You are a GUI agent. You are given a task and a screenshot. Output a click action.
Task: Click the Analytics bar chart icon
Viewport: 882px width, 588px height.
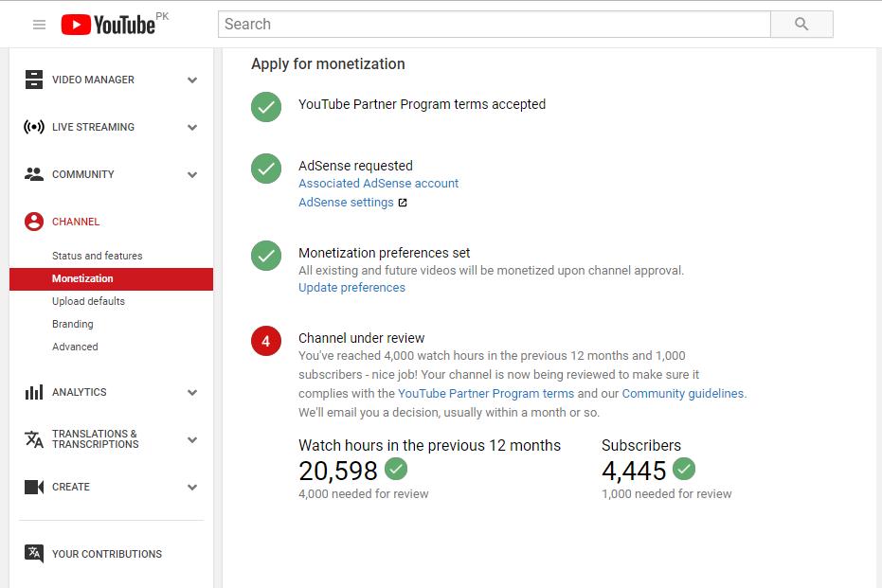click(34, 392)
